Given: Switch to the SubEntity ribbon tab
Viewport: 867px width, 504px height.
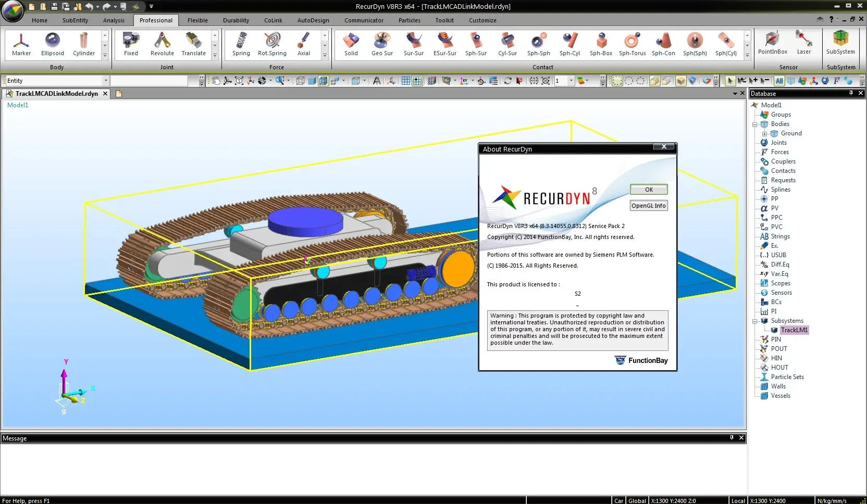Looking at the screenshot, I should [x=76, y=20].
